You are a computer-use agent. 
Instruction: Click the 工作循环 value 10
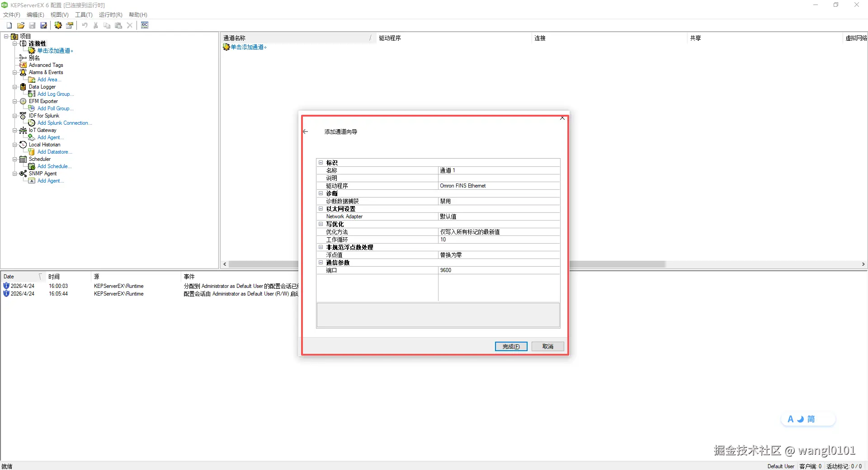pos(499,240)
